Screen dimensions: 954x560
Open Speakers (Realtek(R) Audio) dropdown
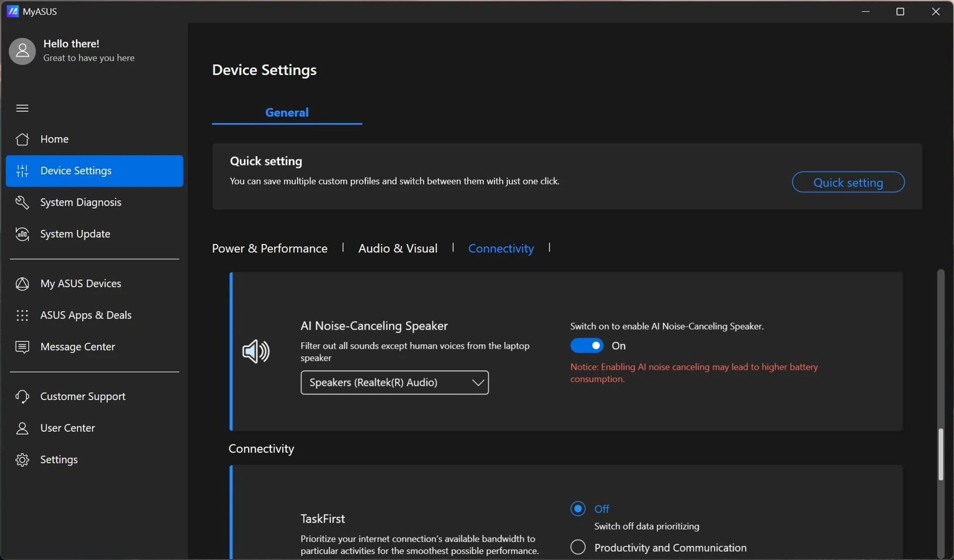pyautogui.click(x=395, y=382)
